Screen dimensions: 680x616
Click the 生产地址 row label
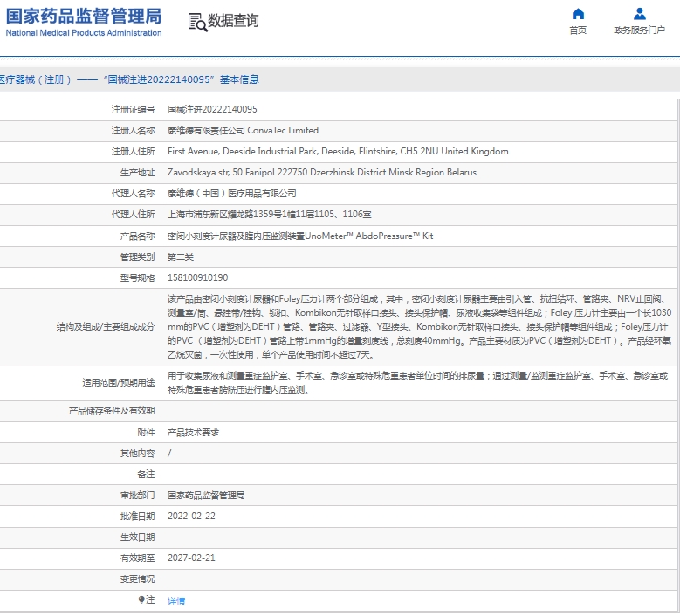pos(137,173)
